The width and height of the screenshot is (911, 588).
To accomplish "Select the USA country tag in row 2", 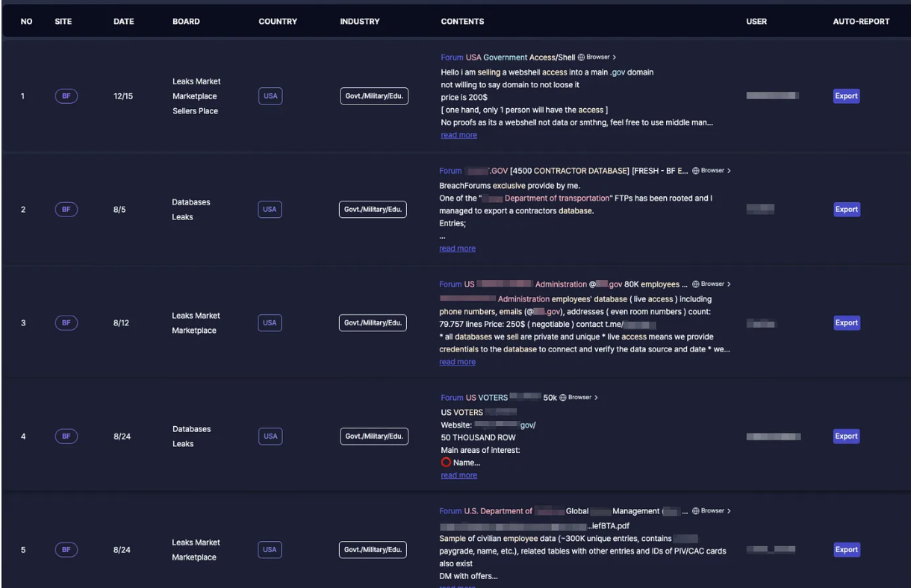I will point(270,210).
